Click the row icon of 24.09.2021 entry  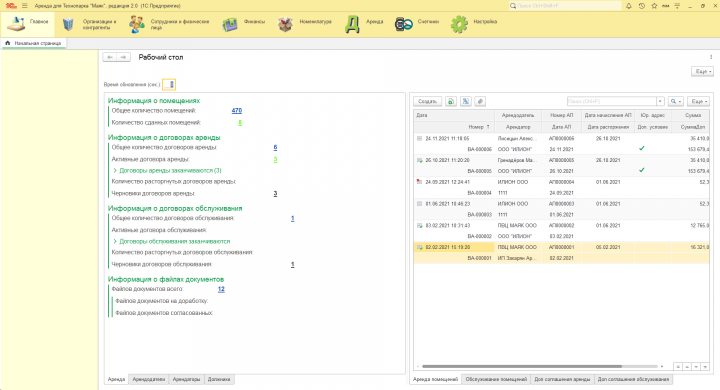click(x=419, y=182)
